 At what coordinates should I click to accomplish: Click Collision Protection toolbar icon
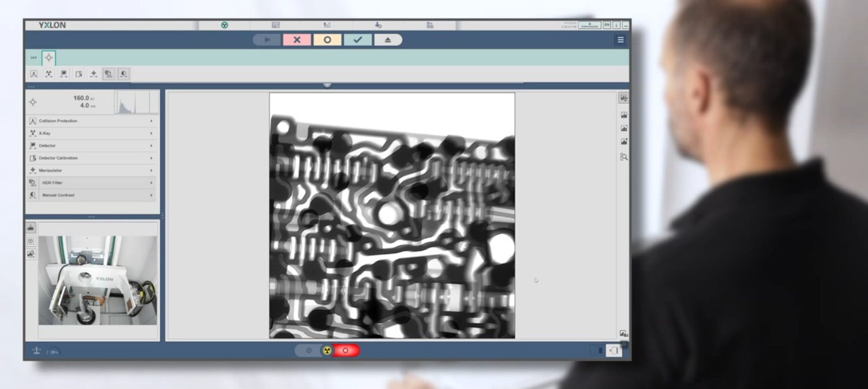coord(33,74)
